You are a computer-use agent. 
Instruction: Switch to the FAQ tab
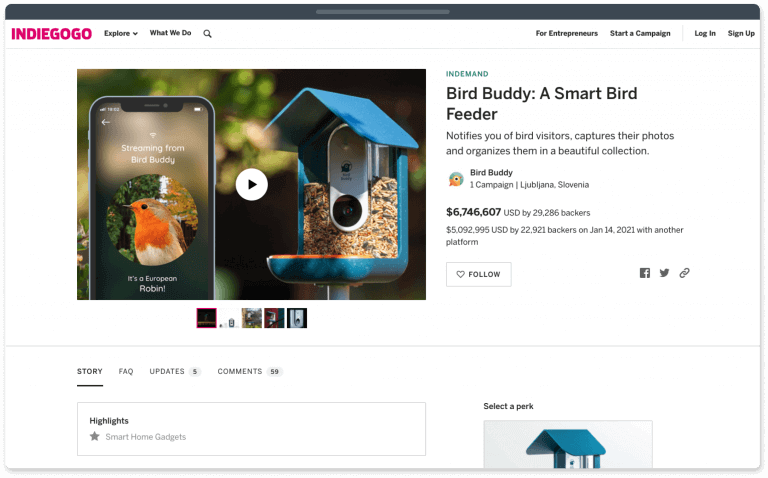point(126,372)
